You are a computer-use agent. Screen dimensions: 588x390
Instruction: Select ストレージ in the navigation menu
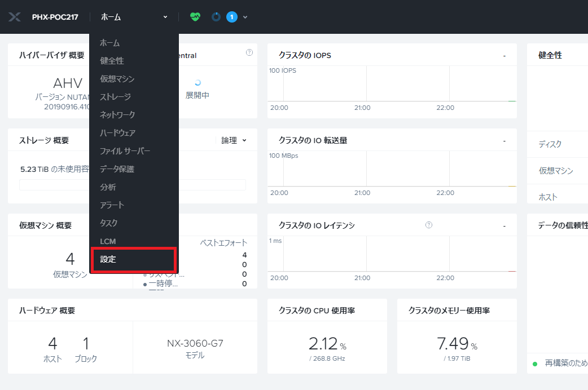coord(115,97)
